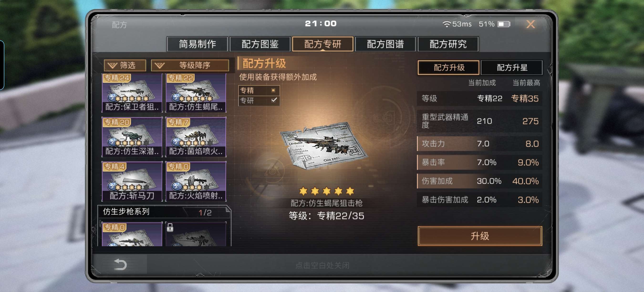Click the locked recipe slot with padlock
Screen dimensions: 644x292
click(196, 234)
